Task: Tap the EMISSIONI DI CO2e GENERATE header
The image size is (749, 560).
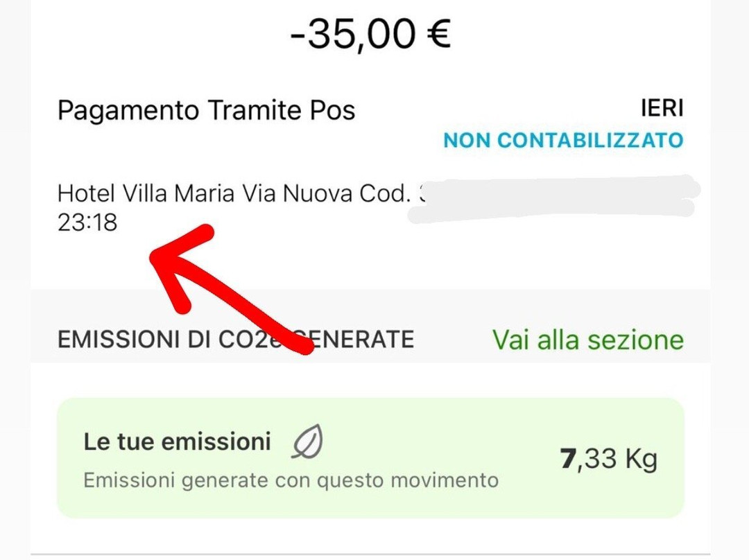Action: (x=235, y=340)
